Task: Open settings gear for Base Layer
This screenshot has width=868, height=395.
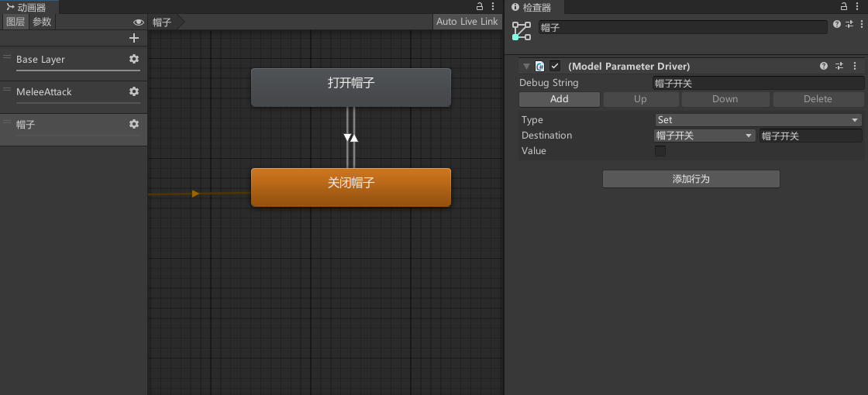Action: click(134, 60)
